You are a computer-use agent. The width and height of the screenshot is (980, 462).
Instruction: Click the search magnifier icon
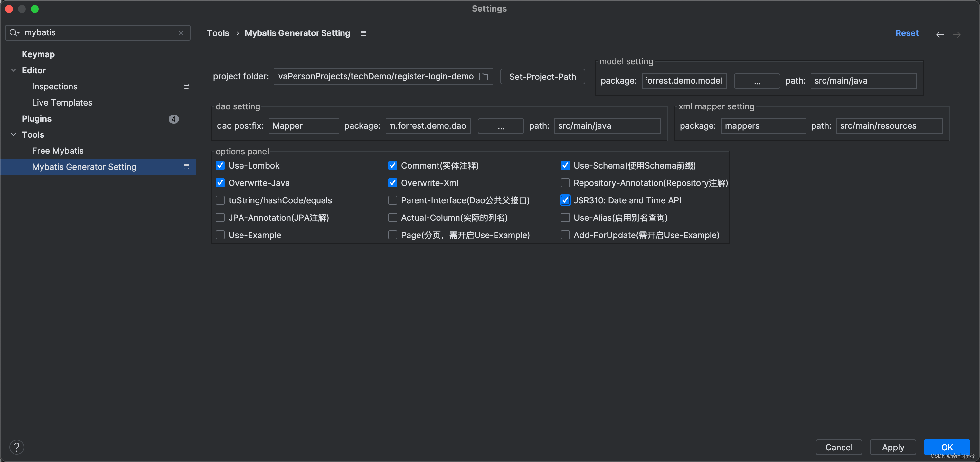pos(14,33)
